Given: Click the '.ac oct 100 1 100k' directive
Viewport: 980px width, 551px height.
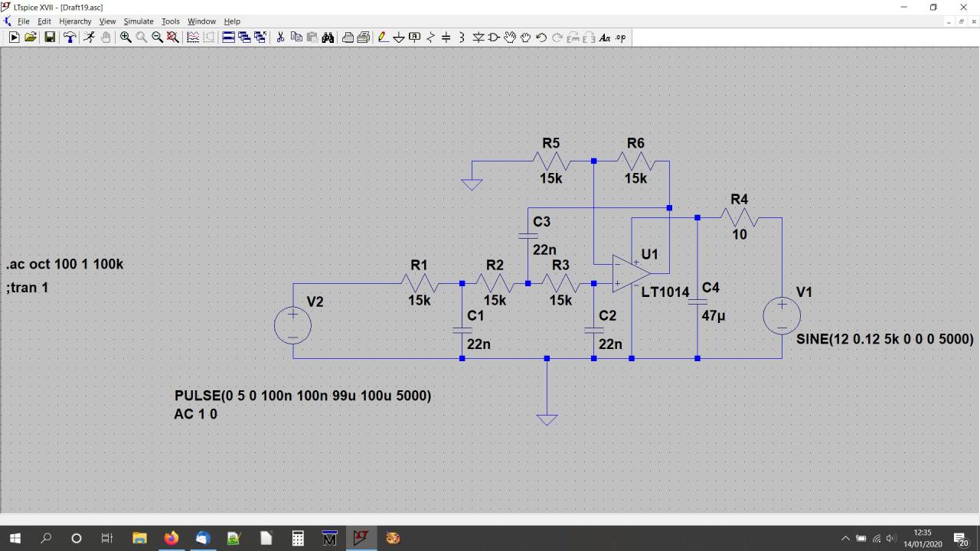Looking at the screenshot, I should coord(65,264).
